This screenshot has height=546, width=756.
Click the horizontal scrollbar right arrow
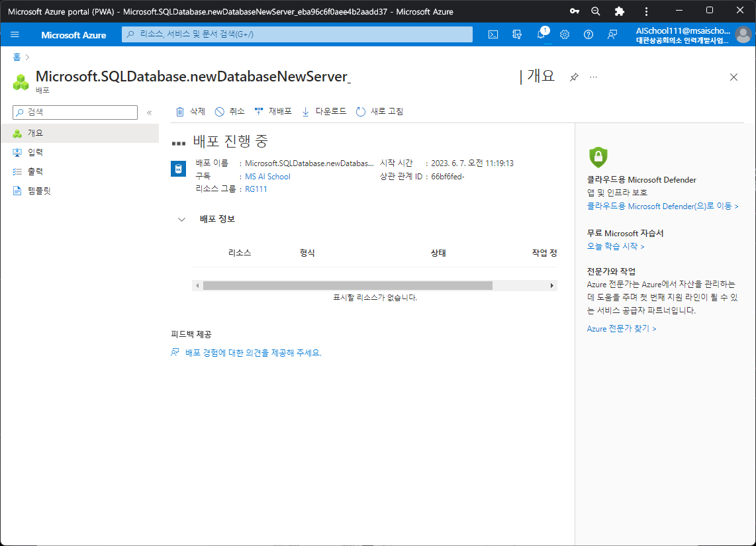pyautogui.click(x=552, y=286)
